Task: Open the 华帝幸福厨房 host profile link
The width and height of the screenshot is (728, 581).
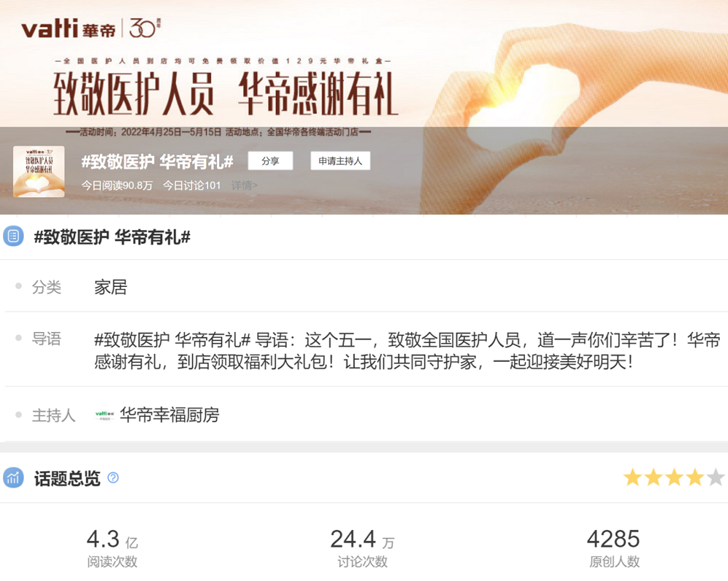Action: pyautogui.click(x=170, y=415)
